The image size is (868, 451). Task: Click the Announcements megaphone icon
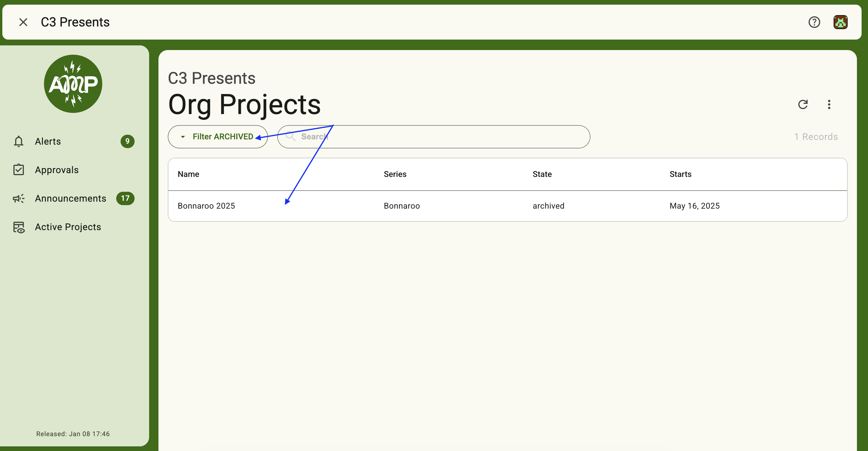[19, 198]
